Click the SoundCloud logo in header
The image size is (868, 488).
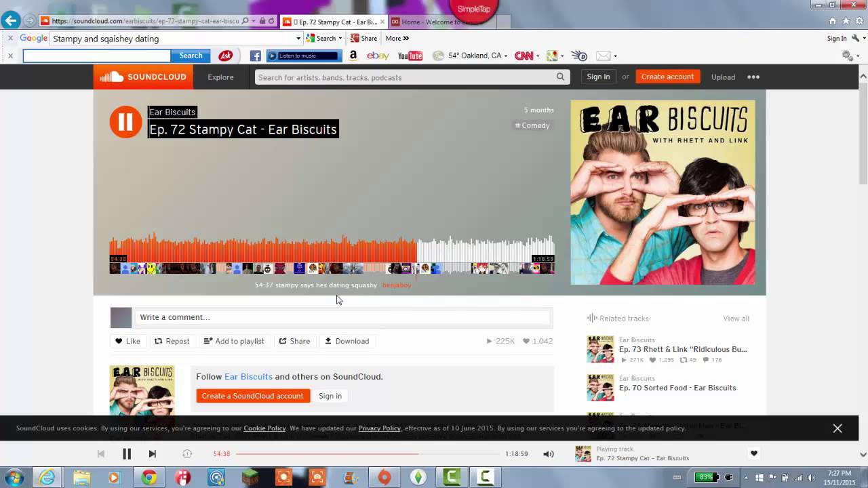143,77
